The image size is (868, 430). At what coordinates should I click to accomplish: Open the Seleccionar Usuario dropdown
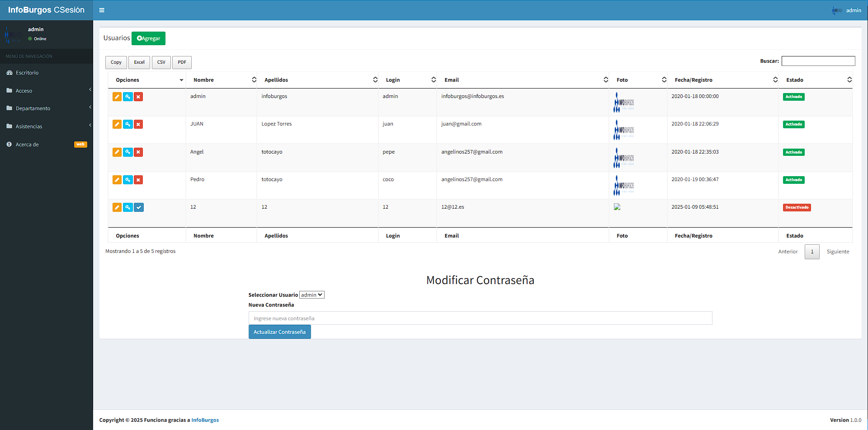312,295
